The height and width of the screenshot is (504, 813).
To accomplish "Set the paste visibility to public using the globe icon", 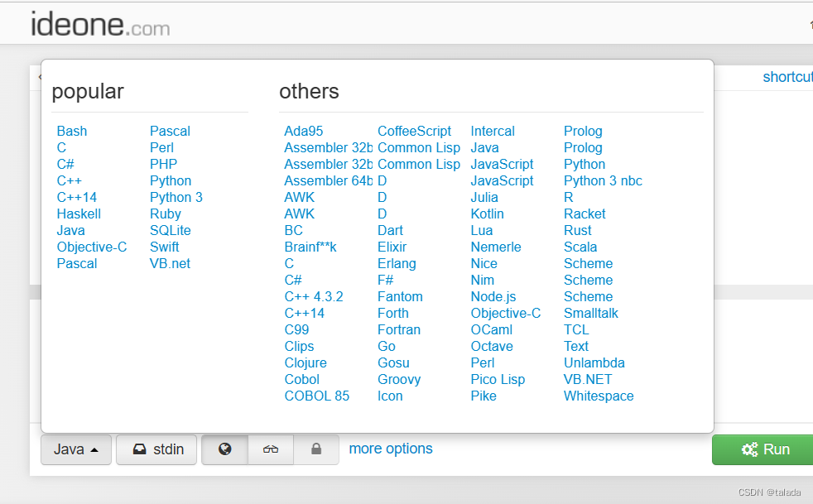I will tap(224, 449).
